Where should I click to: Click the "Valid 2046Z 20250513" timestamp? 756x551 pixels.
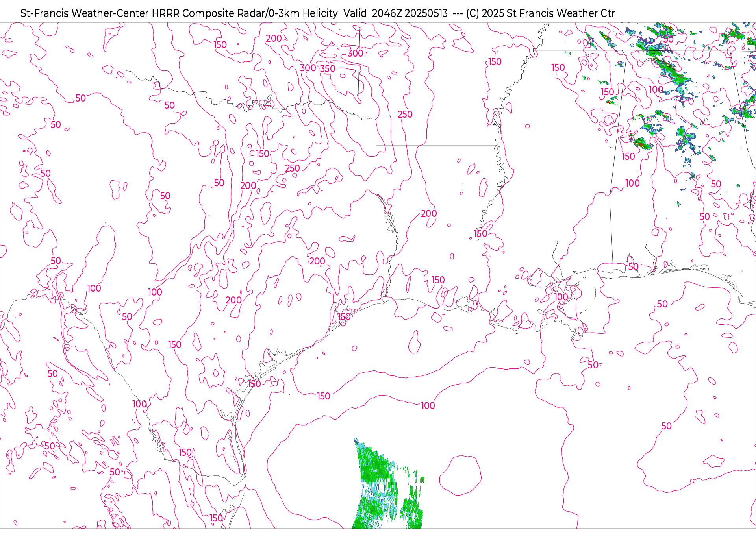tap(395, 13)
